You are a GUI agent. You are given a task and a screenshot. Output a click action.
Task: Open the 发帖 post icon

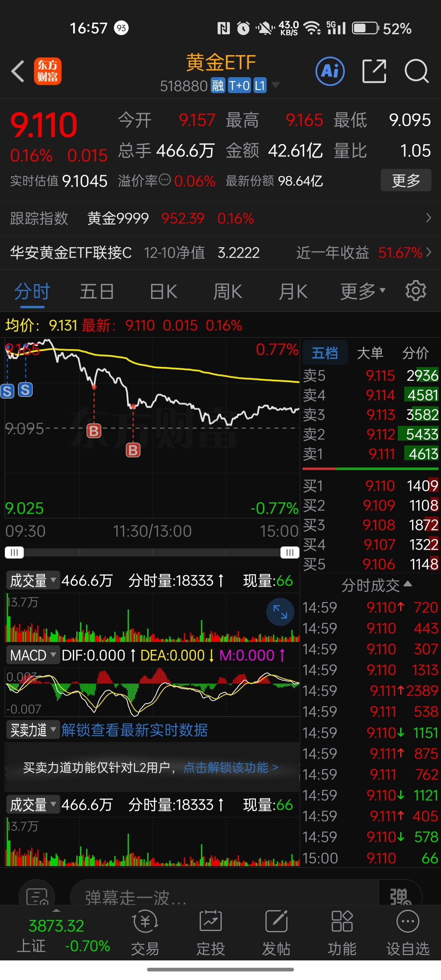[276, 933]
